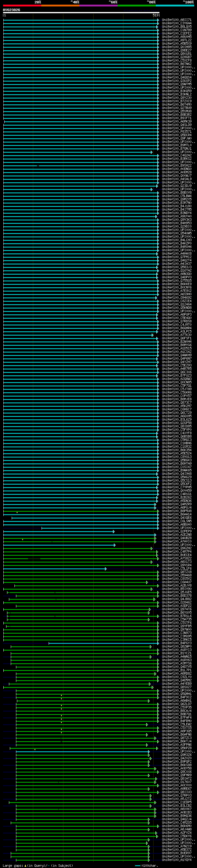Click hit label UniRef100_O59468
This screenshot has height=868, width=197.
click(177, 575)
